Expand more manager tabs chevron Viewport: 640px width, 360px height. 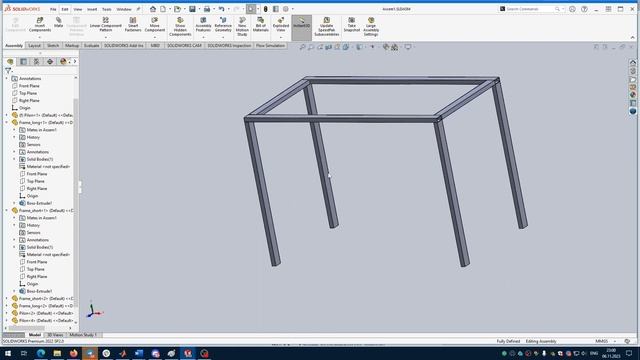coord(75,62)
